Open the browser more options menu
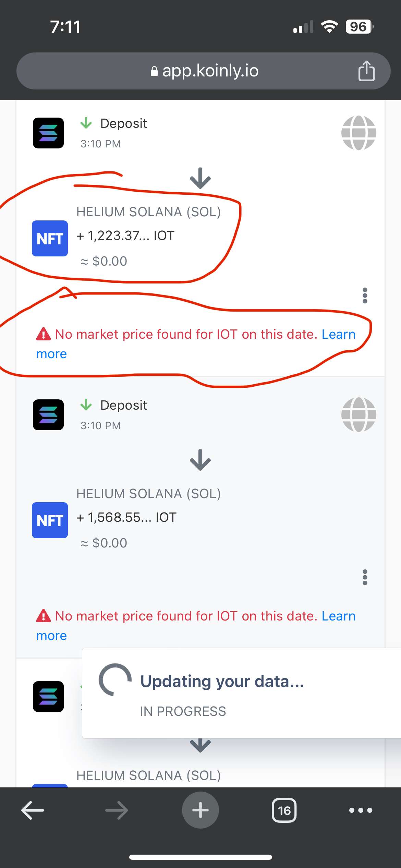 coord(361,810)
